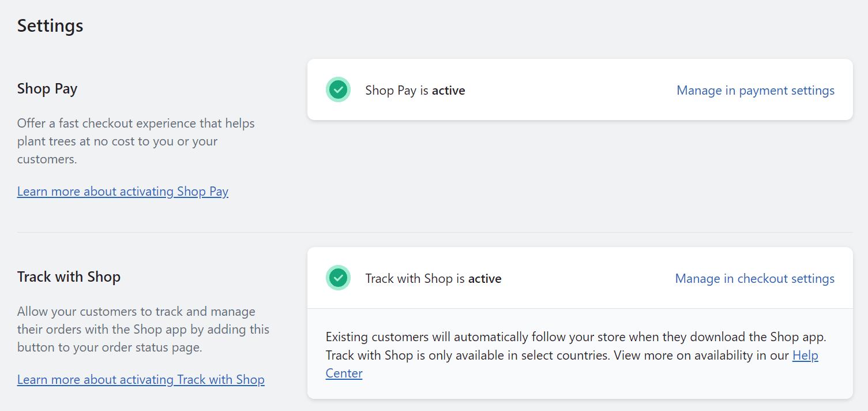The width and height of the screenshot is (868, 411).
Task: Click the green checkmark icon beside Shop Pay status
Action: point(338,89)
